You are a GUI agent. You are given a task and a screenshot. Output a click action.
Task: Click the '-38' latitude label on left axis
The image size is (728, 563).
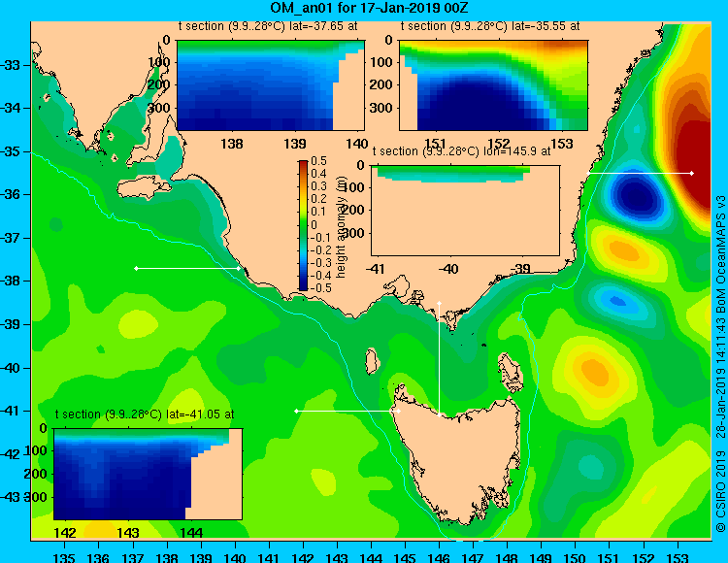click(x=11, y=281)
